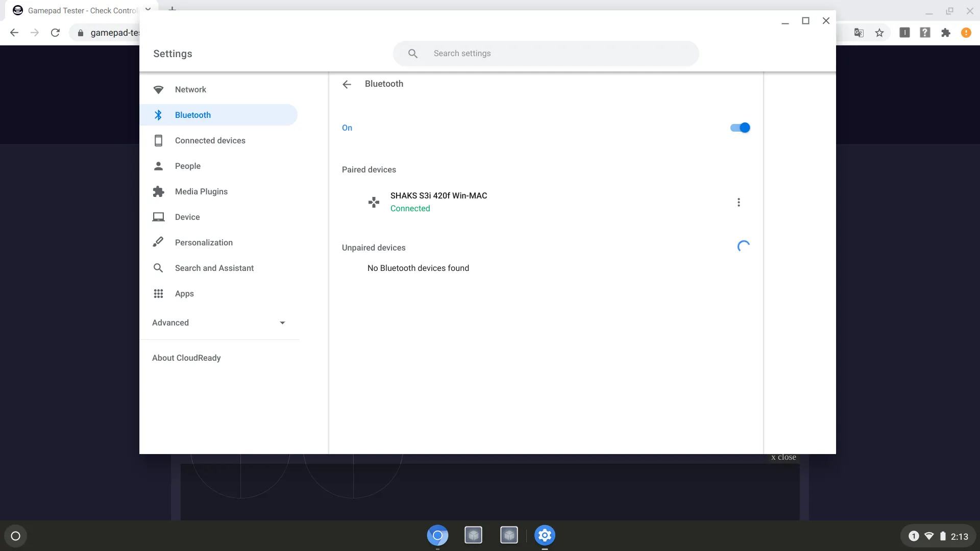The image size is (980, 551).
Task: Click the Bluetooth icon in sidebar
Action: click(158, 115)
